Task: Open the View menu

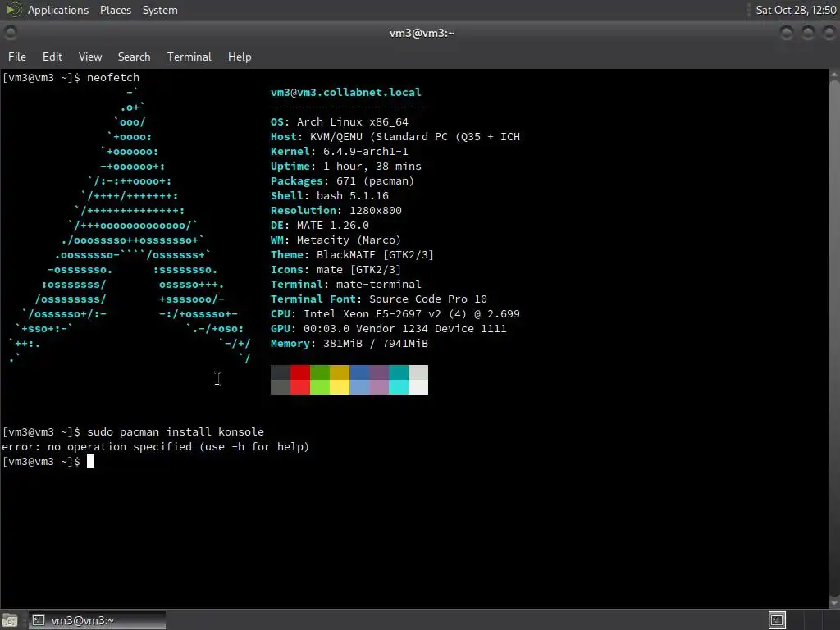Action: (90, 57)
